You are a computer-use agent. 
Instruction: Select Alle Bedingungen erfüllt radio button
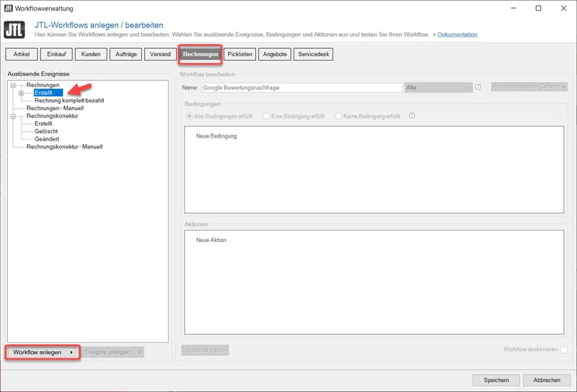point(190,116)
